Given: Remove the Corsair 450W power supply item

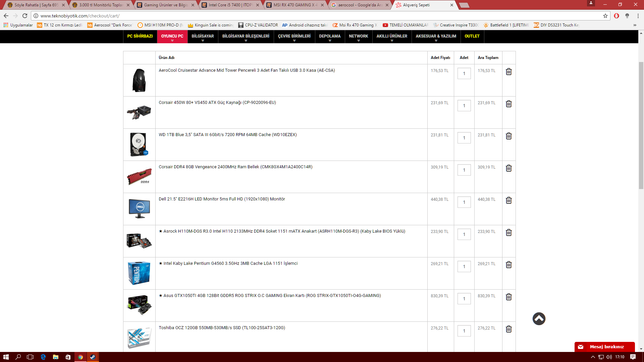Looking at the screenshot, I should pyautogui.click(x=508, y=104).
